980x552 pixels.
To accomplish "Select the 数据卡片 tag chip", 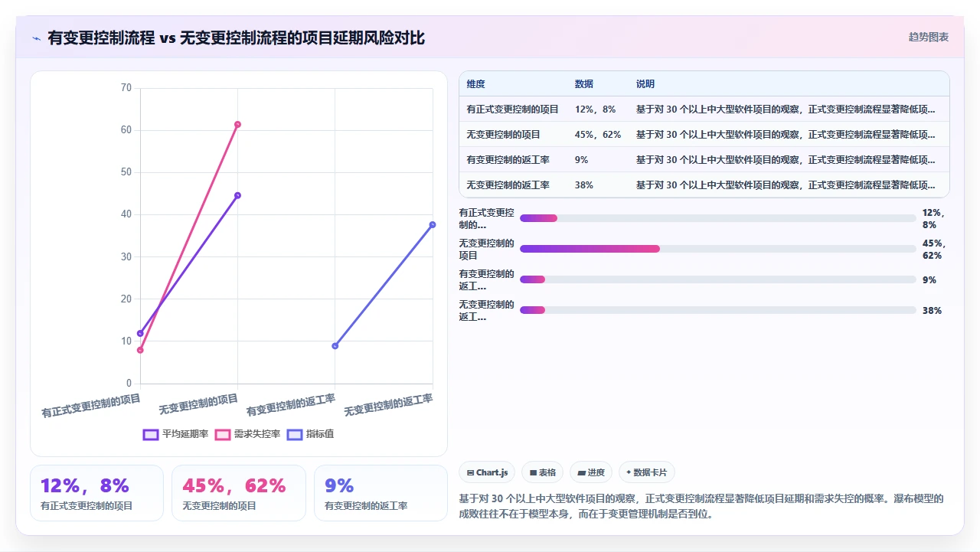I will 647,472.
